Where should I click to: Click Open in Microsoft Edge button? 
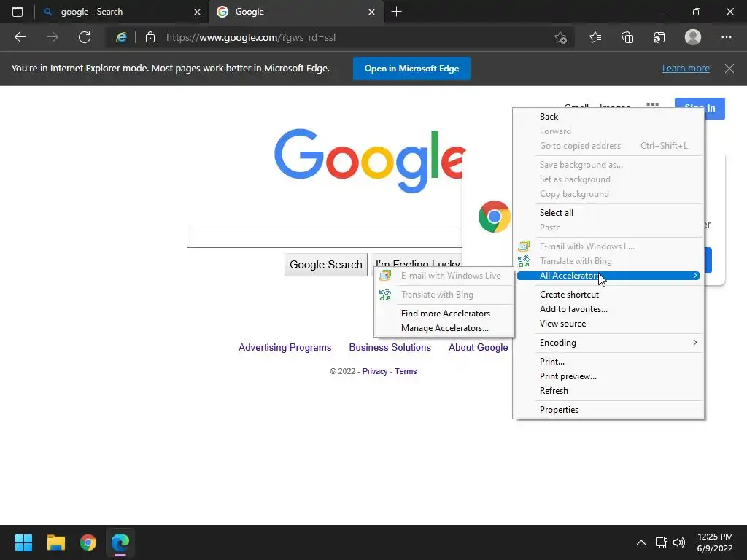[411, 69]
